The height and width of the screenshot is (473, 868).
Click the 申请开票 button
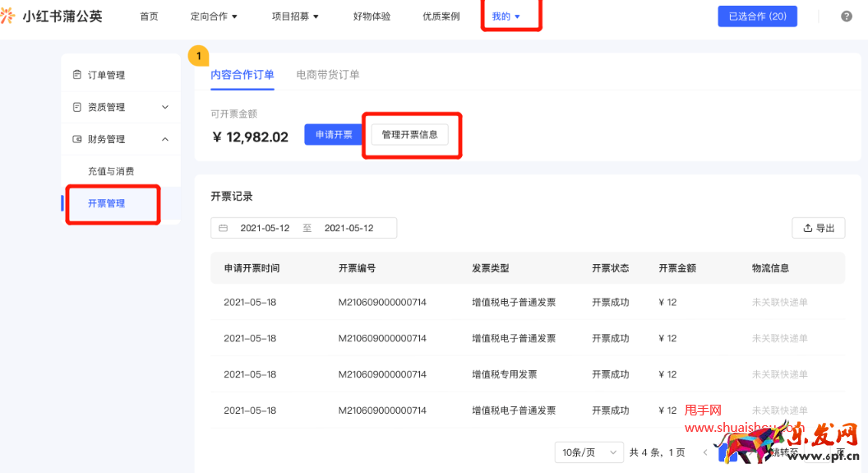(x=334, y=135)
